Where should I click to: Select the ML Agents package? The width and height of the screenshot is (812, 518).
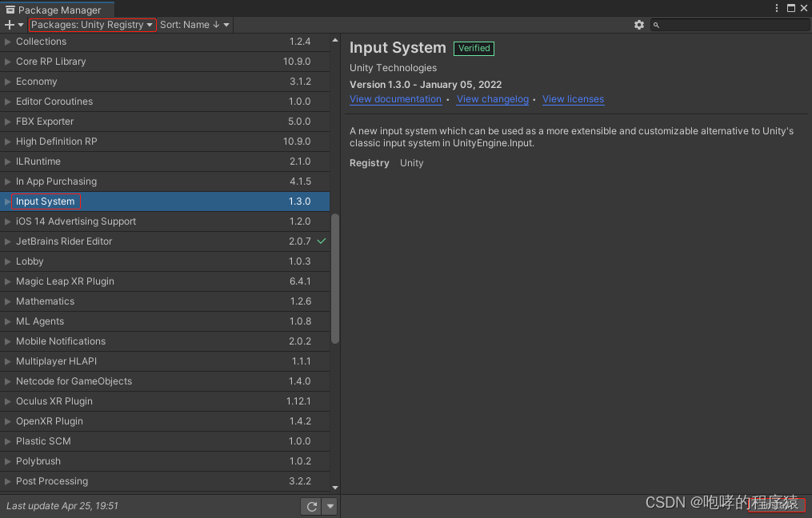coord(165,321)
